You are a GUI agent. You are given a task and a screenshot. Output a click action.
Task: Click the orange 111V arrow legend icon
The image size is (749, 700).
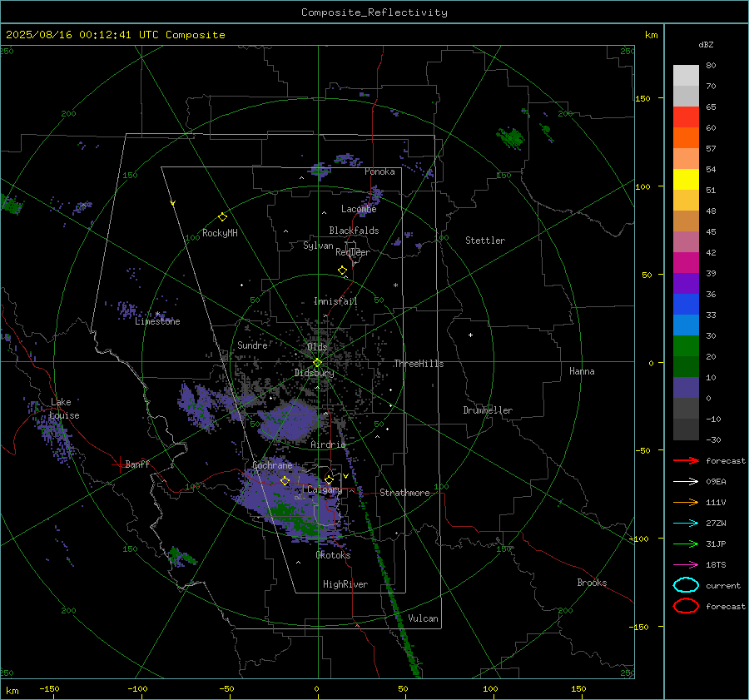pos(686,502)
